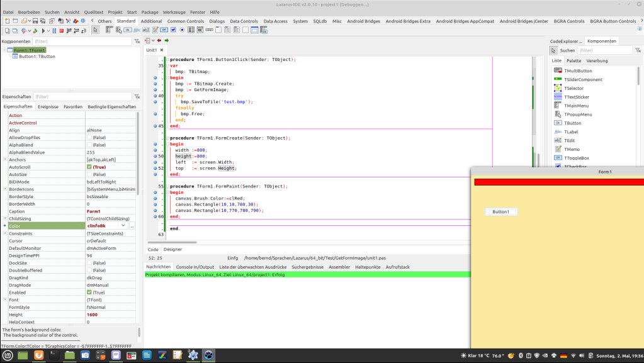Toggle the AllowDropFiles checkbox

(x=89, y=138)
